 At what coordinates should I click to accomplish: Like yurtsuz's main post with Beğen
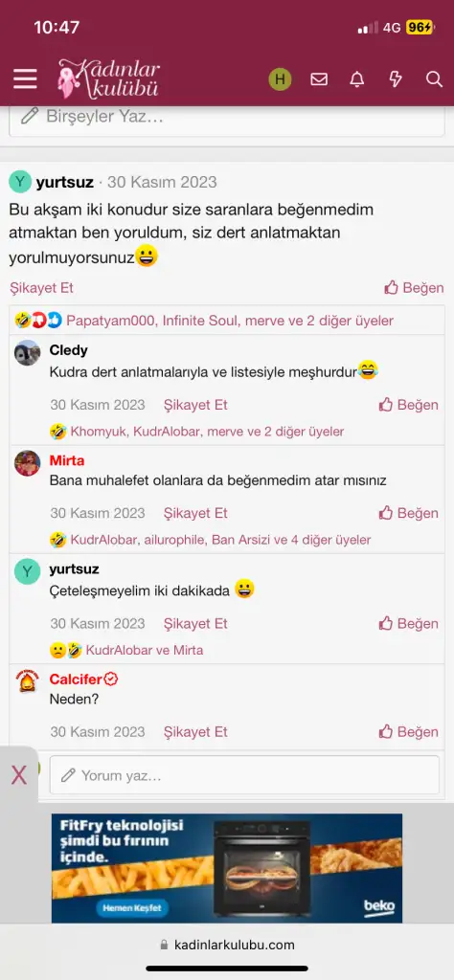pos(414,287)
